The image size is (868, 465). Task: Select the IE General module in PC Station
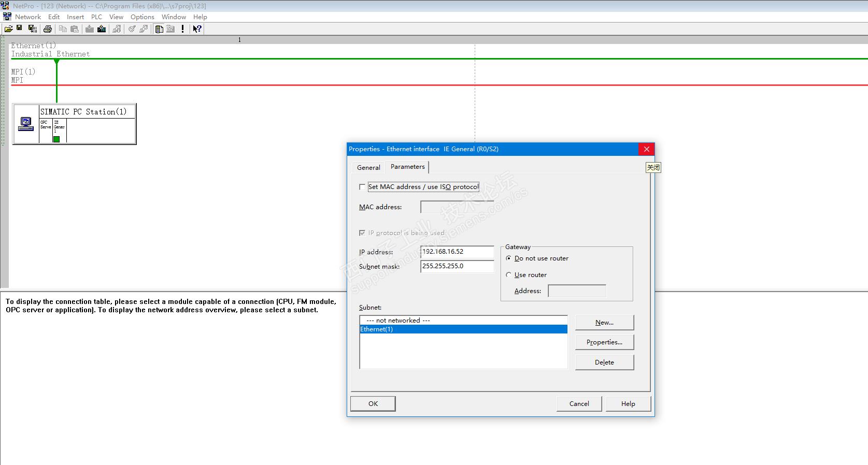[59, 130]
